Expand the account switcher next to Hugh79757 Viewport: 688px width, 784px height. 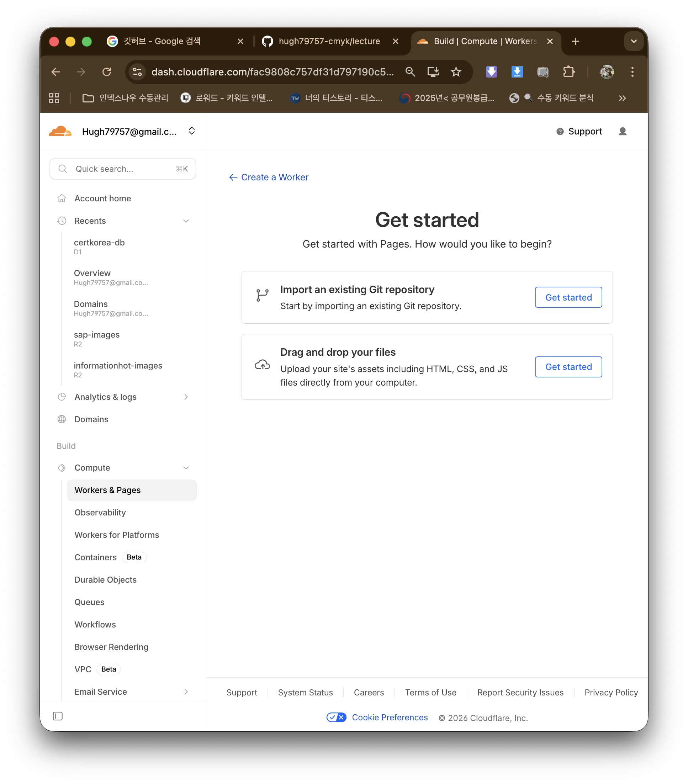[192, 131]
